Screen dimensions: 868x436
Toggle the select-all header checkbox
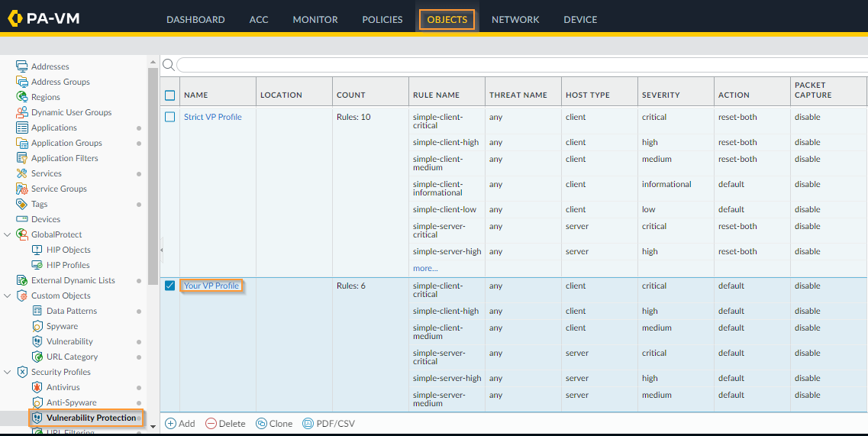coord(170,95)
